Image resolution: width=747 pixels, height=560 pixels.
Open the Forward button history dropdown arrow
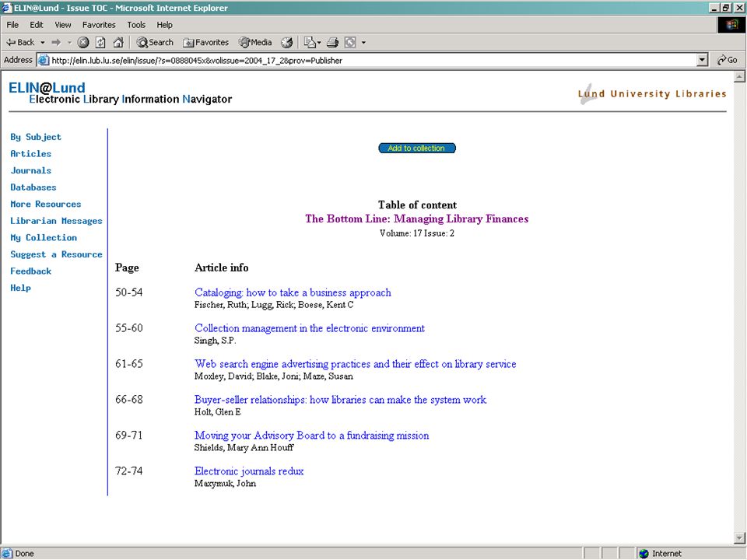point(69,42)
